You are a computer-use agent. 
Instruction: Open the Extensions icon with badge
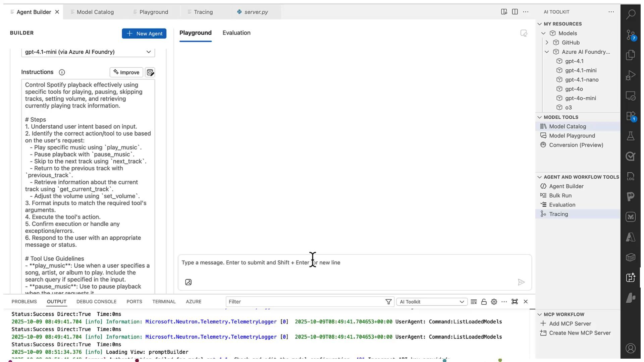point(631,116)
